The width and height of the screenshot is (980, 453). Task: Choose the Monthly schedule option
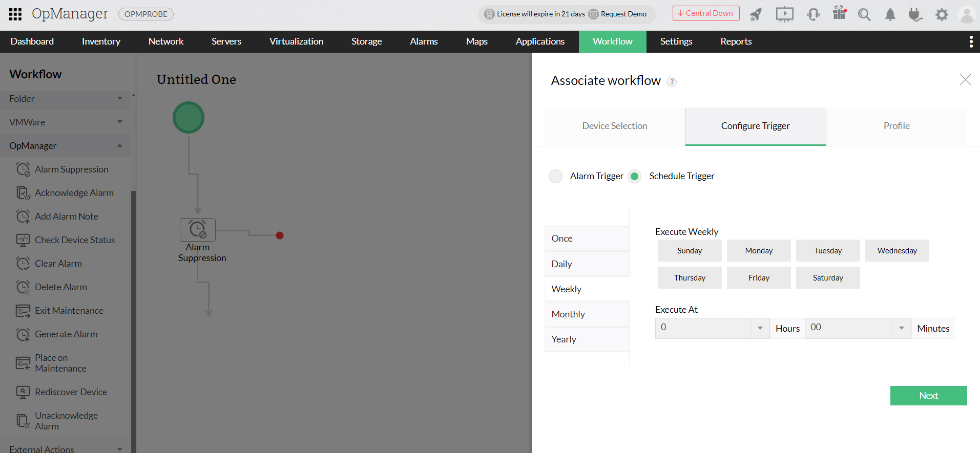pyautogui.click(x=587, y=314)
